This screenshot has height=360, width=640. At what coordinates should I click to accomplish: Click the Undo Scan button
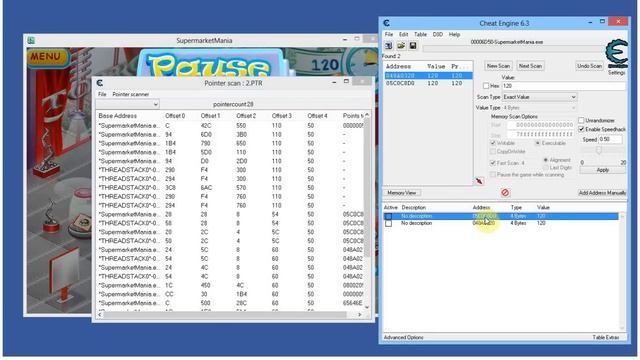point(589,66)
